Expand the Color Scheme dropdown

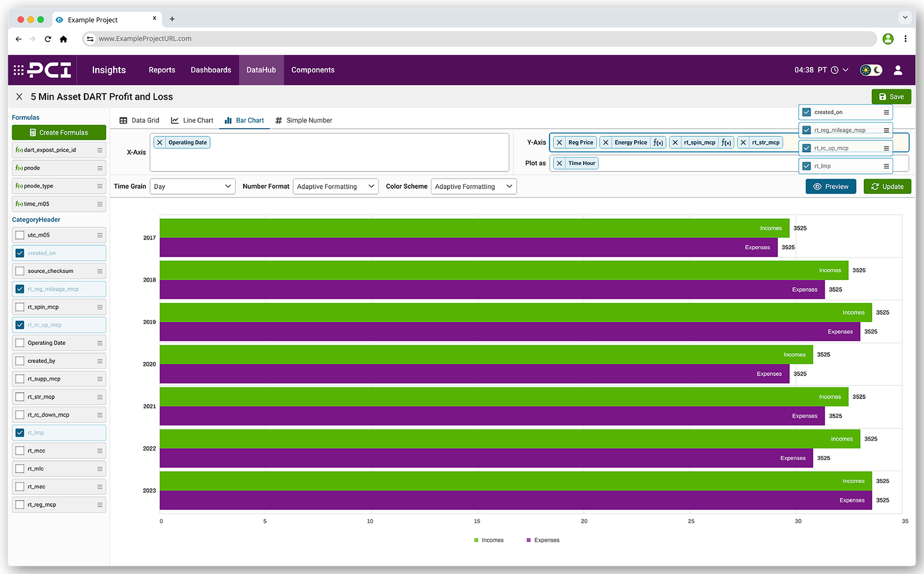click(x=473, y=186)
